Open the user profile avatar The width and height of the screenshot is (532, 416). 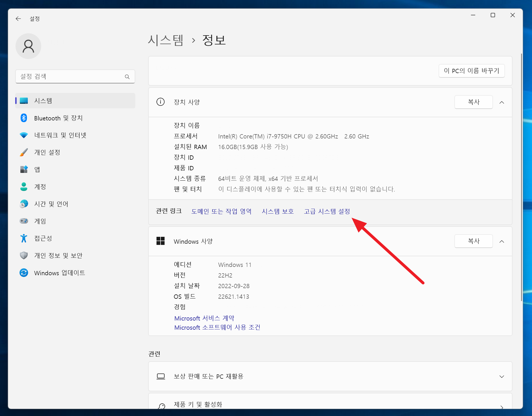tap(28, 46)
